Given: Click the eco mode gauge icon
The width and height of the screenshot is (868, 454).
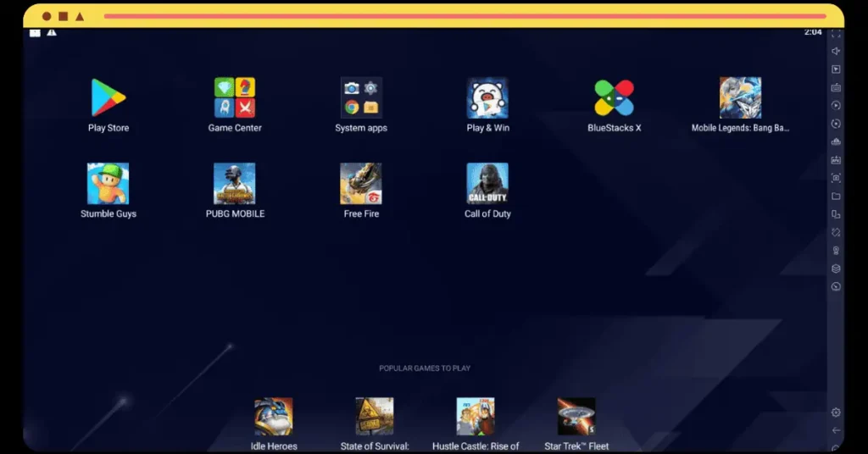Looking at the screenshot, I should click(836, 286).
